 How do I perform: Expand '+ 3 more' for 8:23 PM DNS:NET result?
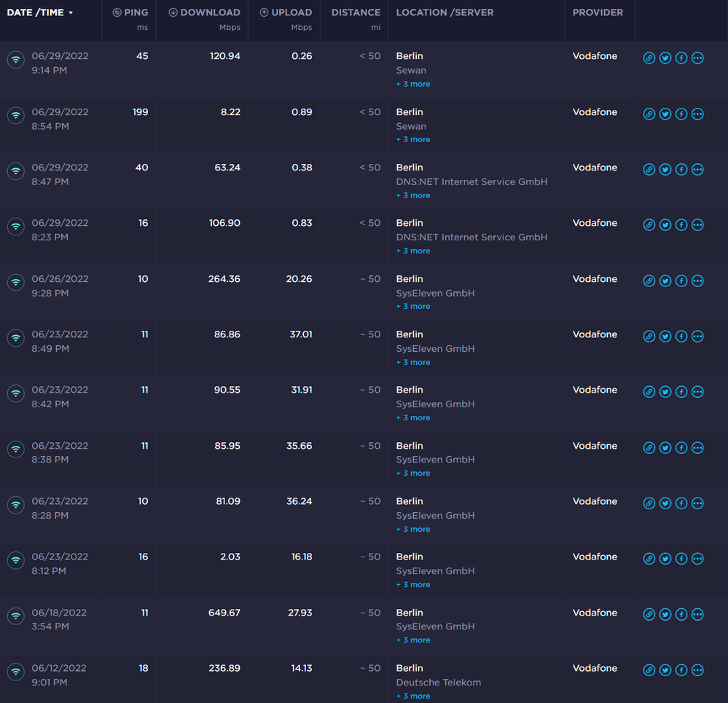(x=413, y=251)
